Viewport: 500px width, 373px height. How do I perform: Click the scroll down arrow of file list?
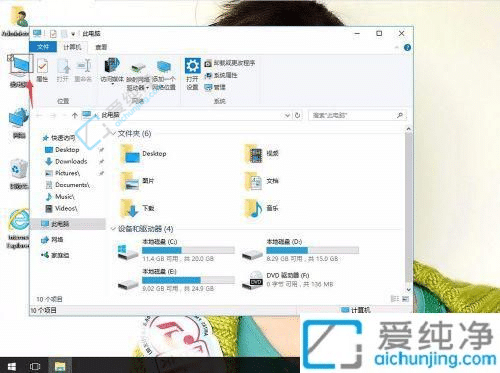(409, 290)
